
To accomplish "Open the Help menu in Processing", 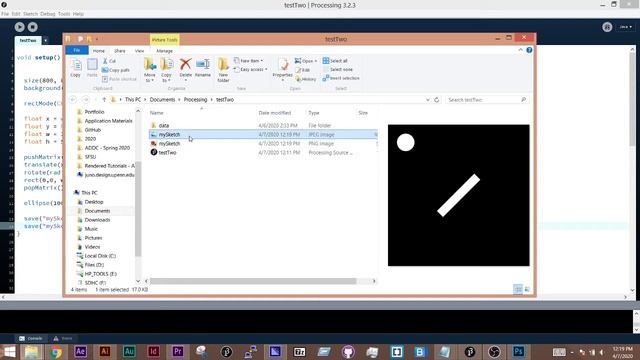I will 78,14.
